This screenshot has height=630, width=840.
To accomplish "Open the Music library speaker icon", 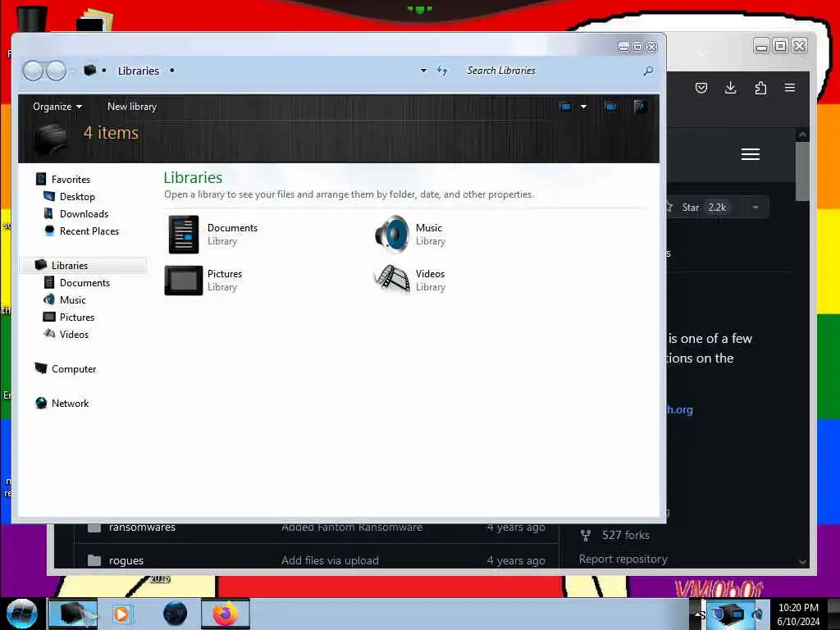I will [x=393, y=234].
